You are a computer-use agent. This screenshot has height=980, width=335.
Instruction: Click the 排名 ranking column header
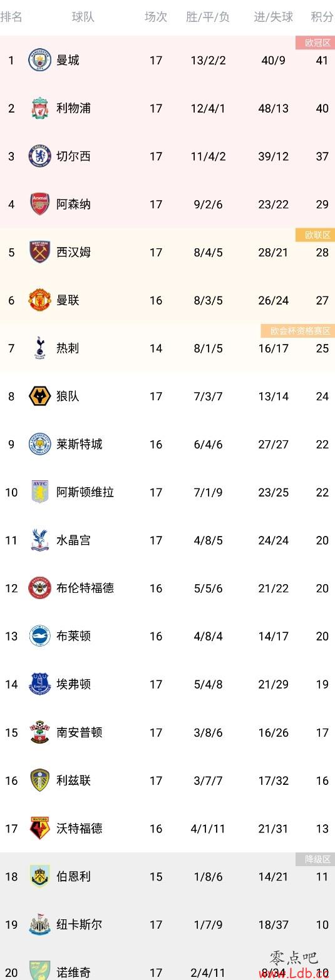pyautogui.click(x=11, y=17)
